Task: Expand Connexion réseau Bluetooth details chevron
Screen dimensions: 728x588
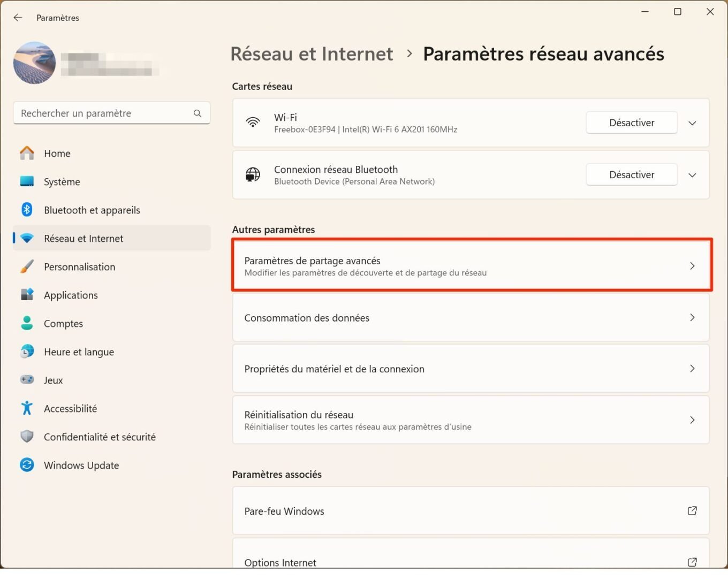Action: [692, 175]
